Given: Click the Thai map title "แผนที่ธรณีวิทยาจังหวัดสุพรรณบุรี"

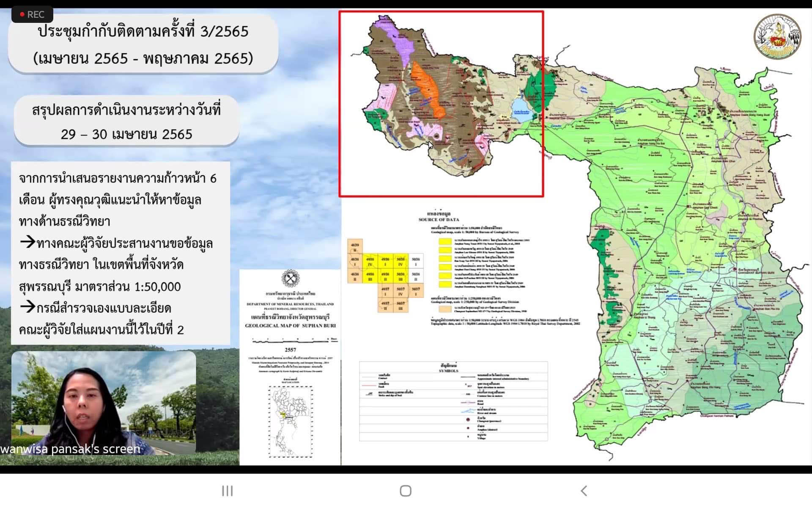Looking at the screenshot, I should pyautogui.click(x=291, y=317).
